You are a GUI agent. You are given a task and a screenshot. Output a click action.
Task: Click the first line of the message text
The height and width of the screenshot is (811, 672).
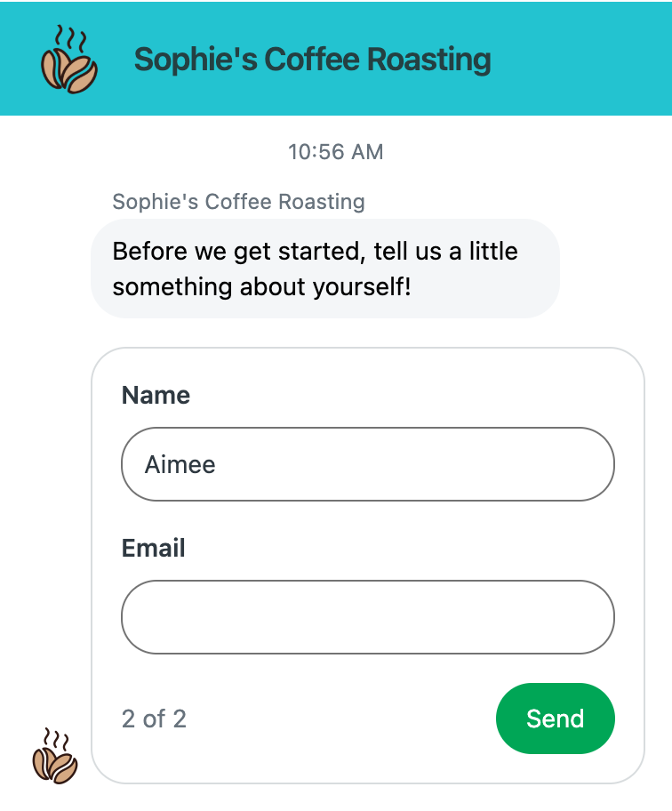pyautogui.click(x=316, y=252)
